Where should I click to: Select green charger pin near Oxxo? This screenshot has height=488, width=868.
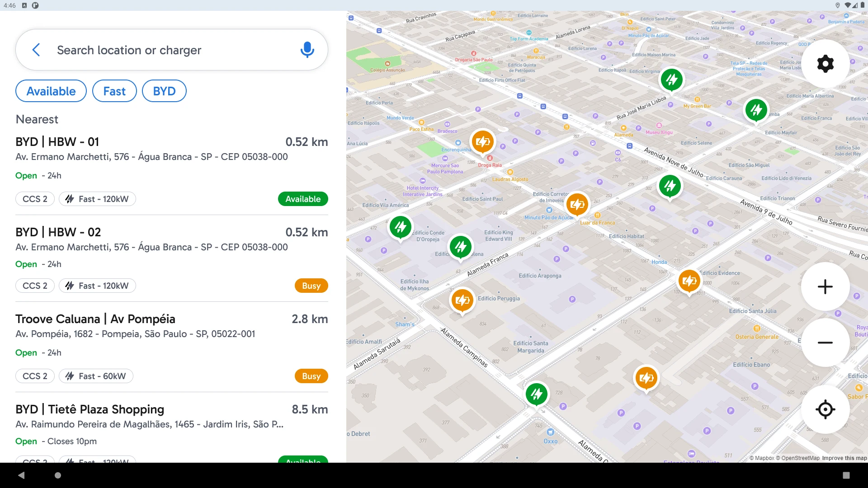point(537,394)
